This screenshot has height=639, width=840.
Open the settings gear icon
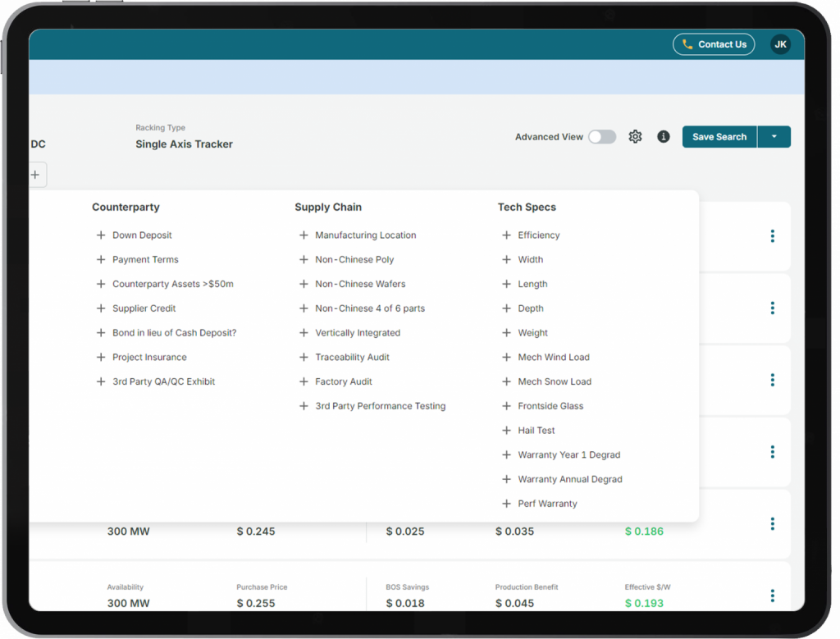[x=635, y=137]
